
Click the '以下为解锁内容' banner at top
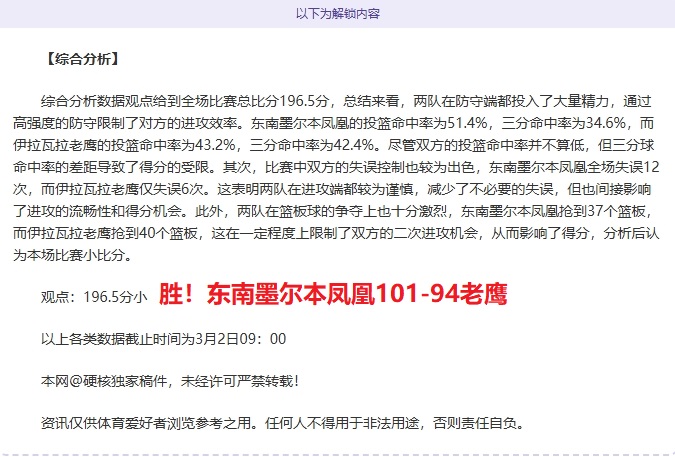point(337,14)
